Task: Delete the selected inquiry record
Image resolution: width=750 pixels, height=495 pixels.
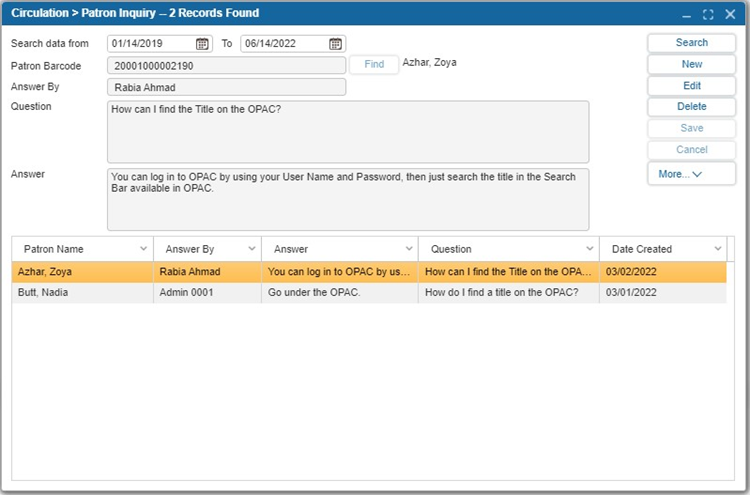Action: coord(692,107)
